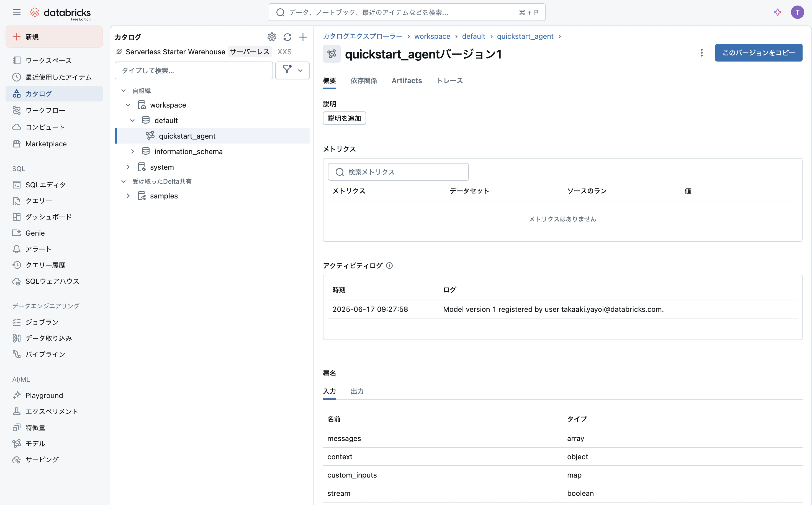Open catalog settings gear icon

[272, 37]
